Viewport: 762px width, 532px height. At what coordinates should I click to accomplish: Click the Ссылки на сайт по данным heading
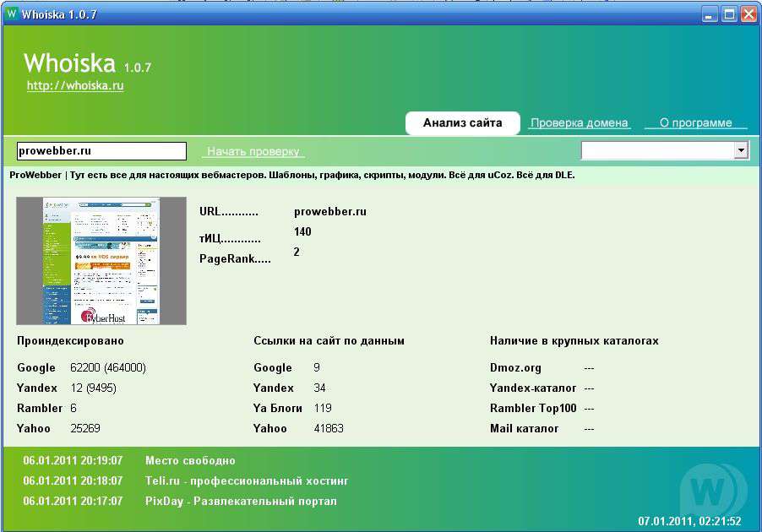(329, 341)
